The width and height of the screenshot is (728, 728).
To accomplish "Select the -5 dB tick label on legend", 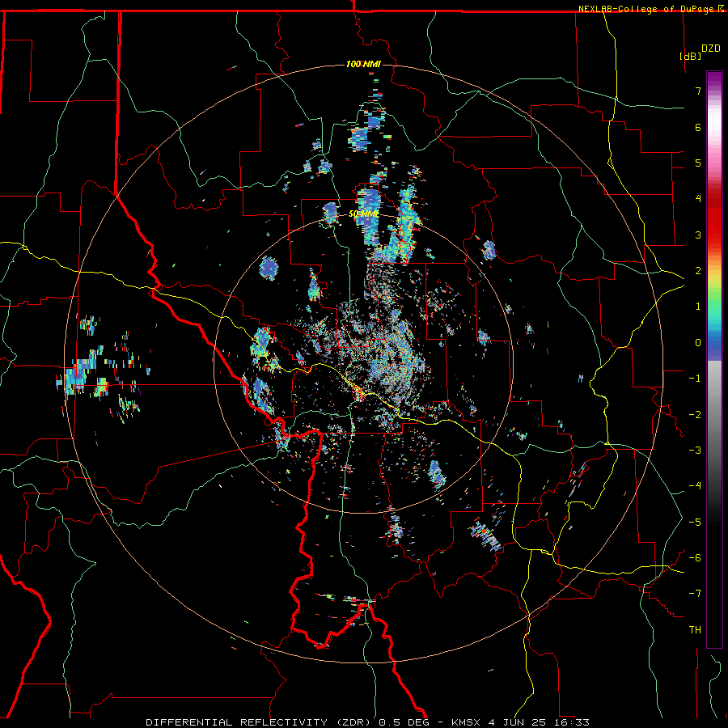I will click(695, 523).
